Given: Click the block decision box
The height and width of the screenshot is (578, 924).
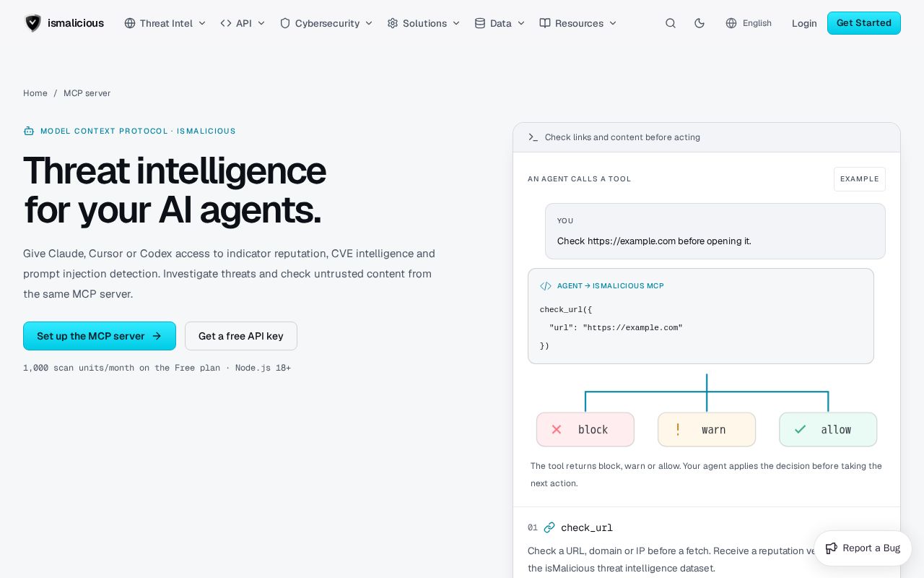Looking at the screenshot, I should [585, 430].
